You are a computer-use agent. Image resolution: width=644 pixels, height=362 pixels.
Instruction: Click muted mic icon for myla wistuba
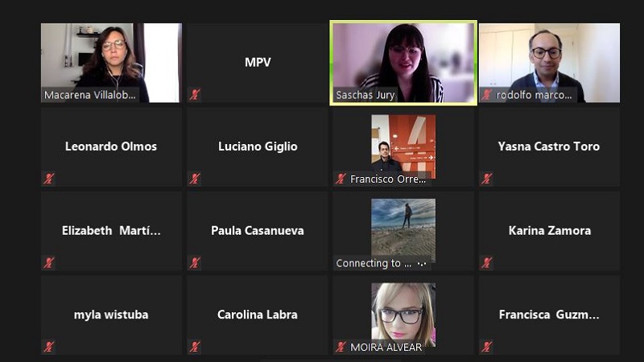pos(49,348)
